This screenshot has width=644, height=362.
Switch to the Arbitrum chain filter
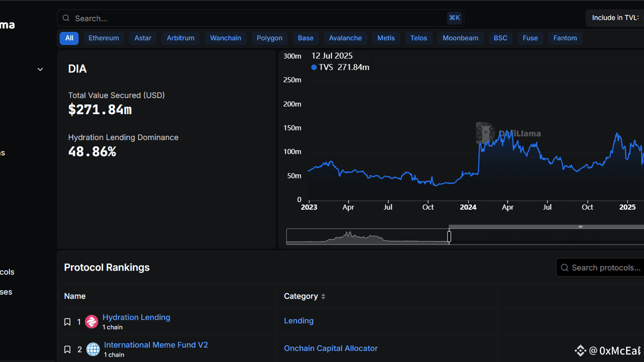(x=180, y=38)
